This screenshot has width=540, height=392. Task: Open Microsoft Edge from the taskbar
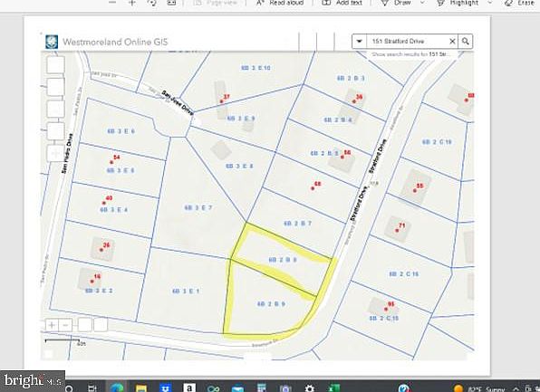pos(117,387)
